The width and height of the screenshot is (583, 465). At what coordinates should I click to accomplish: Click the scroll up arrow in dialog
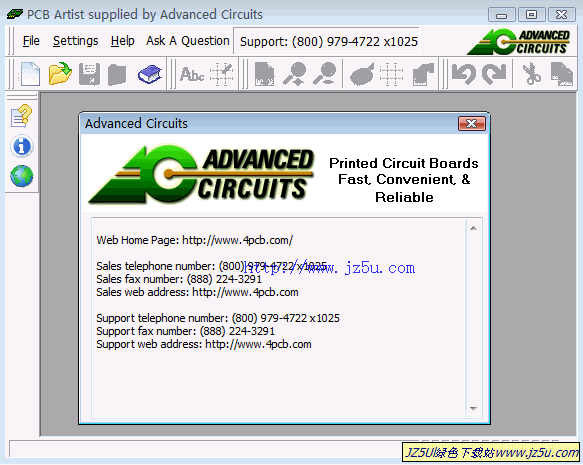pos(473,228)
